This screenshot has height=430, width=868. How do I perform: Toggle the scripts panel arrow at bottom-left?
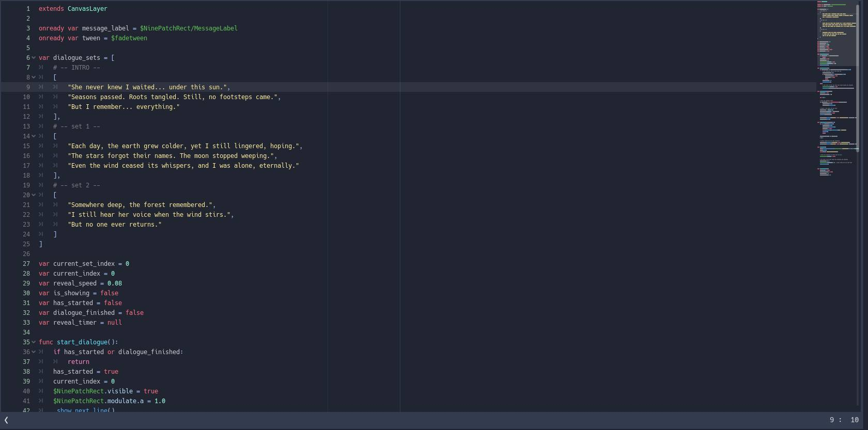coord(6,420)
